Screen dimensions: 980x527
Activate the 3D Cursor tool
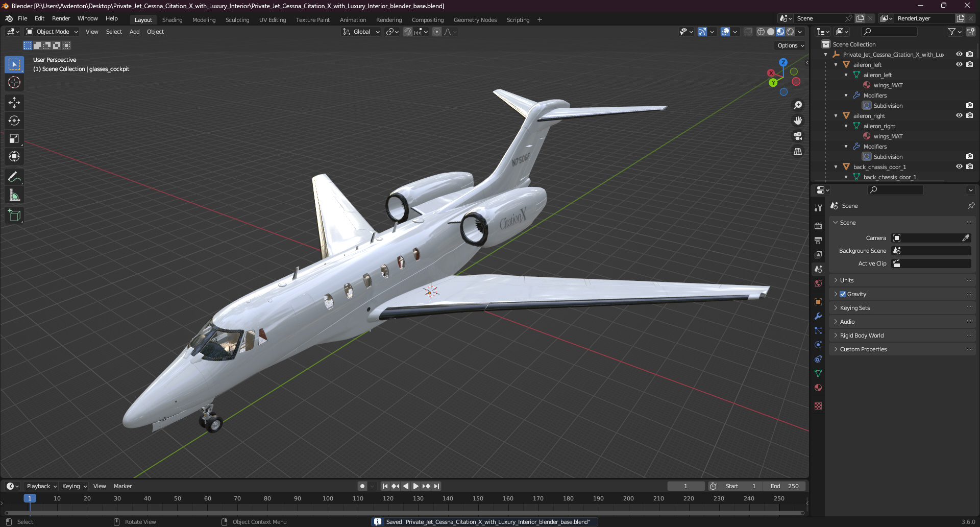tap(14, 82)
